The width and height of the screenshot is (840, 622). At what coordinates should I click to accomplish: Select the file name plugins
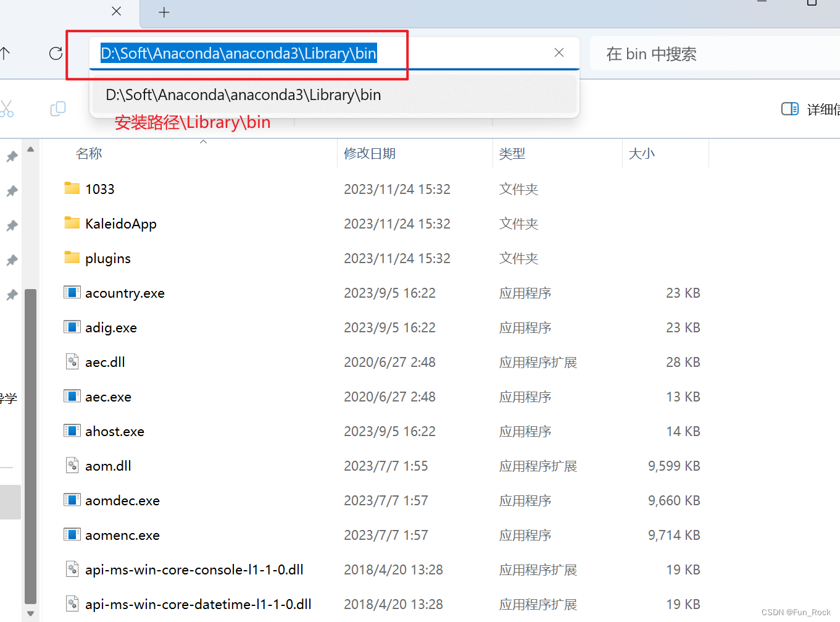(x=108, y=258)
